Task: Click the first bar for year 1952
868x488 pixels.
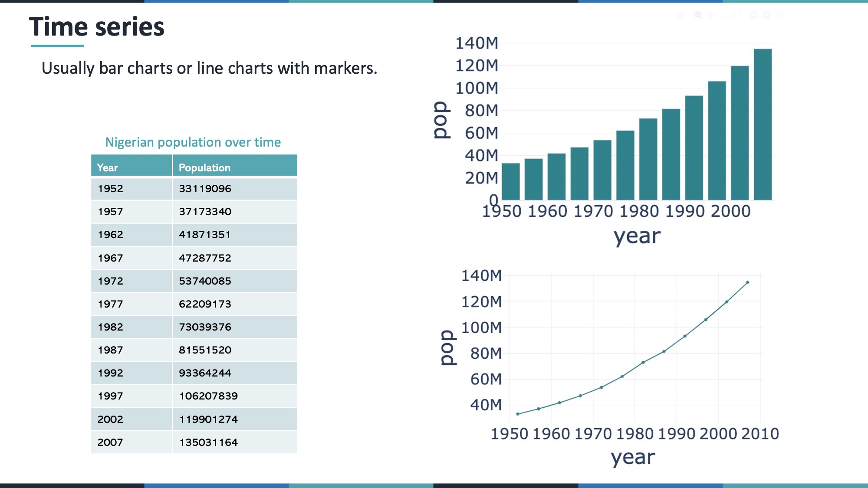Action: (x=510, y=182)
